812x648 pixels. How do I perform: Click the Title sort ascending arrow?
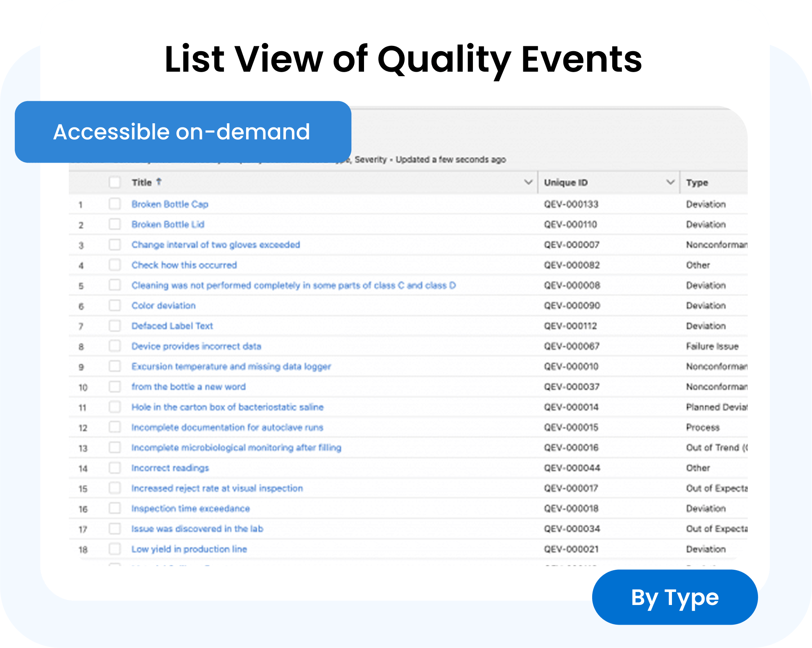(159, 181)
